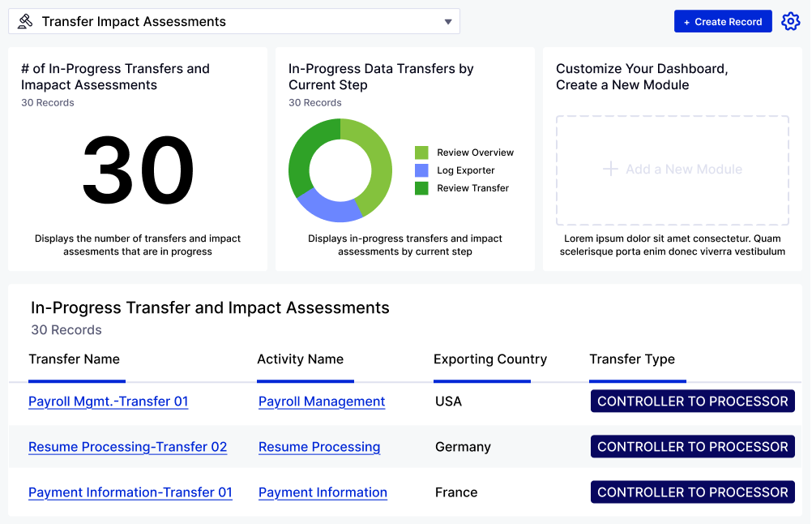
Task: Click the Review Transfer legend color swatch
Action: (x=421, y=188)
